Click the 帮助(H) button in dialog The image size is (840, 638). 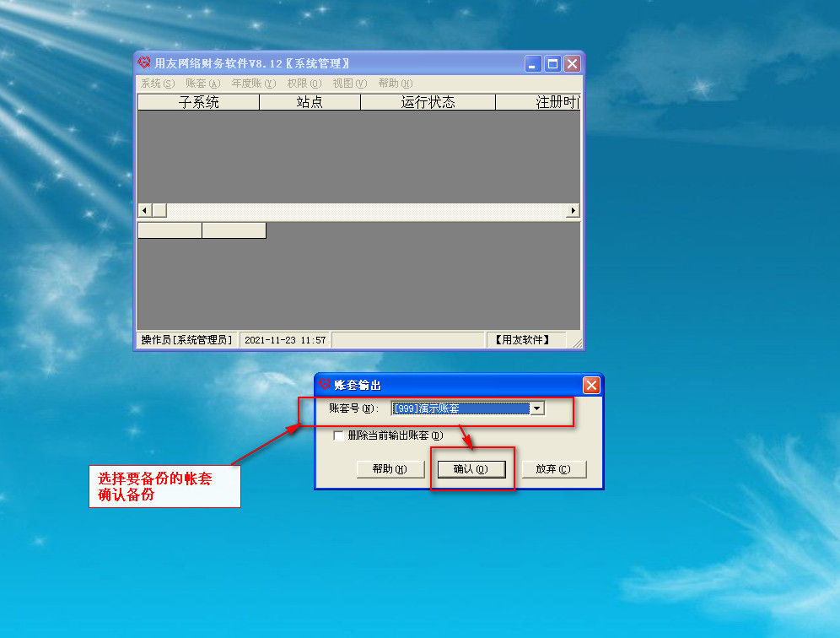coord(389,469)
